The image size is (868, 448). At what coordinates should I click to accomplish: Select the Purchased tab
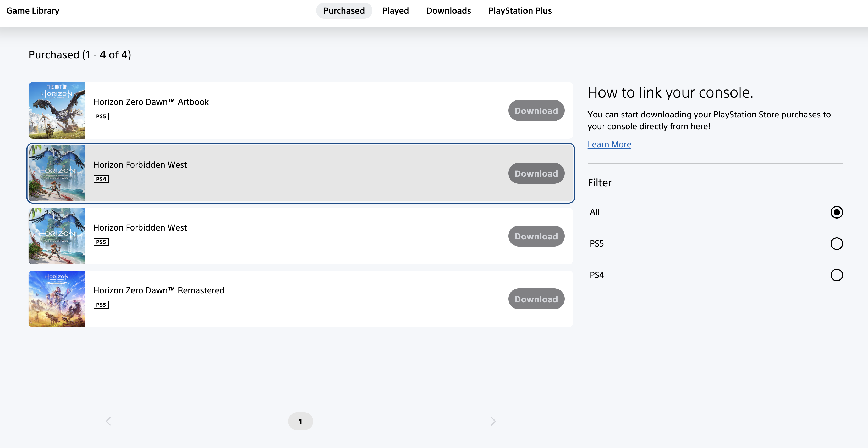[x=344, y=11]
